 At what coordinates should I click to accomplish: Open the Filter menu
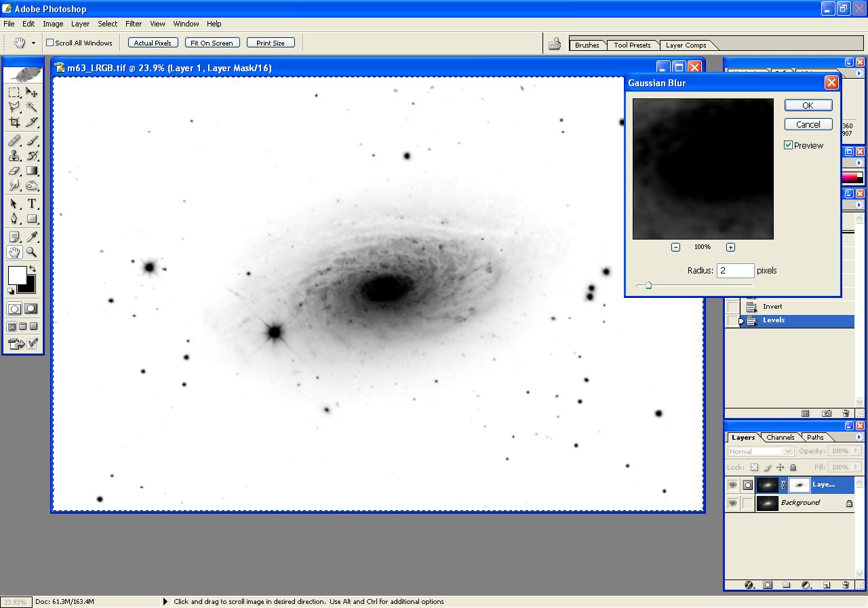pos(134,24)
